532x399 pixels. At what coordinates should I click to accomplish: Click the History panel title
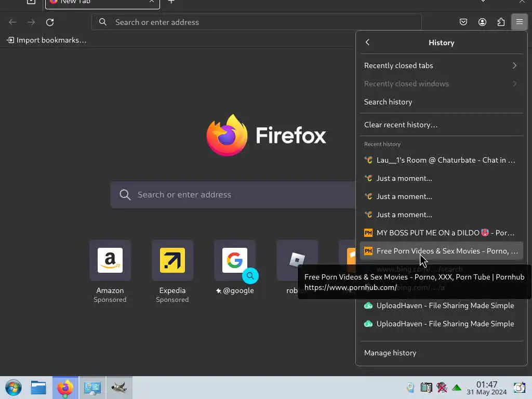click(x=441, y=43)
